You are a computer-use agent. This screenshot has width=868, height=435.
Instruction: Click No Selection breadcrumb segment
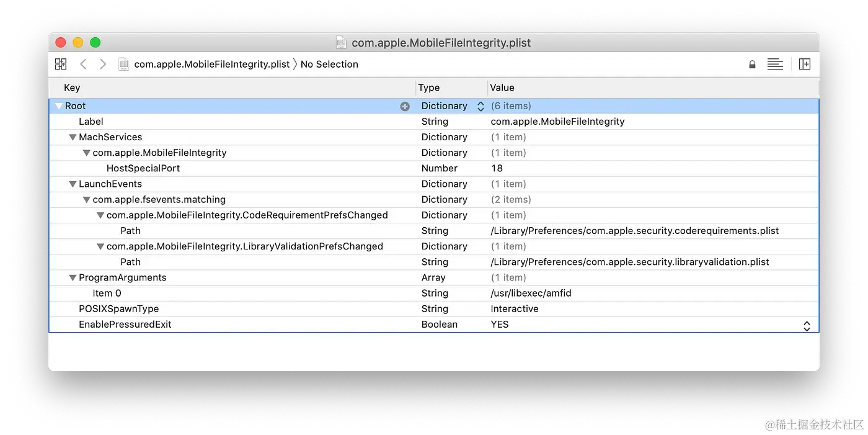[329, 64]
